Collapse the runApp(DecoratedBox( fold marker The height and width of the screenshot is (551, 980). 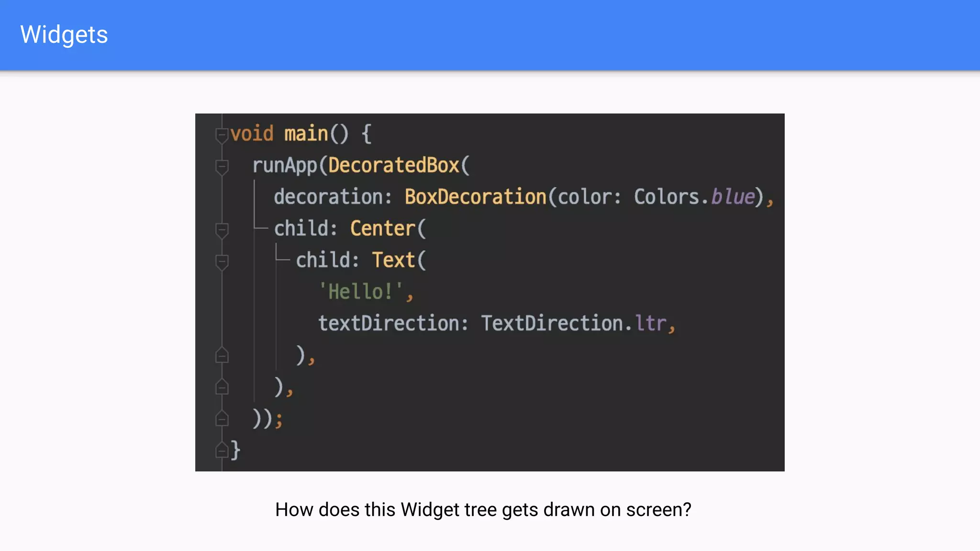222,167
